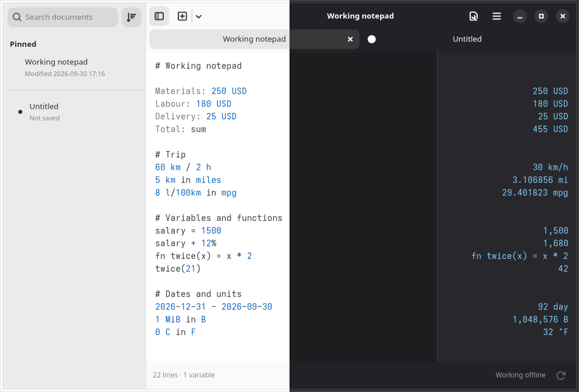Open the hamburger main menu
This screenshot has width=579, height=392.
[x=497, y=16]
